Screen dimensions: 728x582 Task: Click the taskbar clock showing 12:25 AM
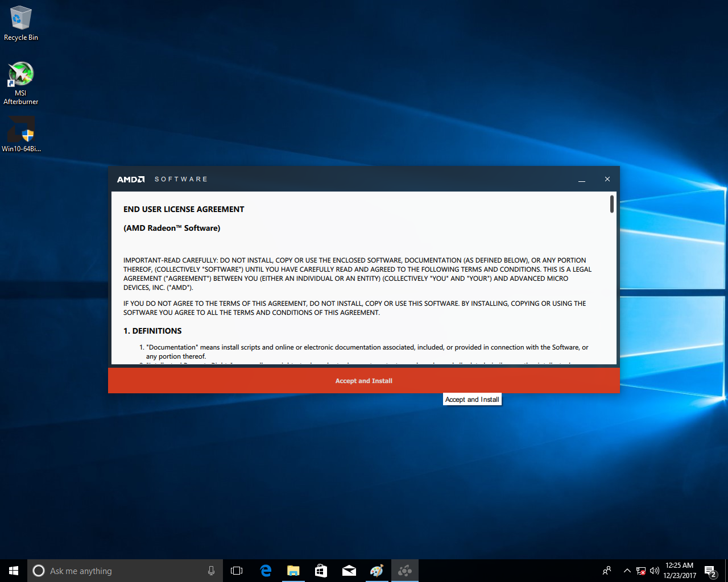680,571
